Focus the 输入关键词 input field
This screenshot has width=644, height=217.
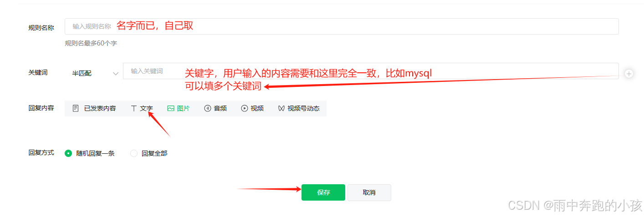371,71
